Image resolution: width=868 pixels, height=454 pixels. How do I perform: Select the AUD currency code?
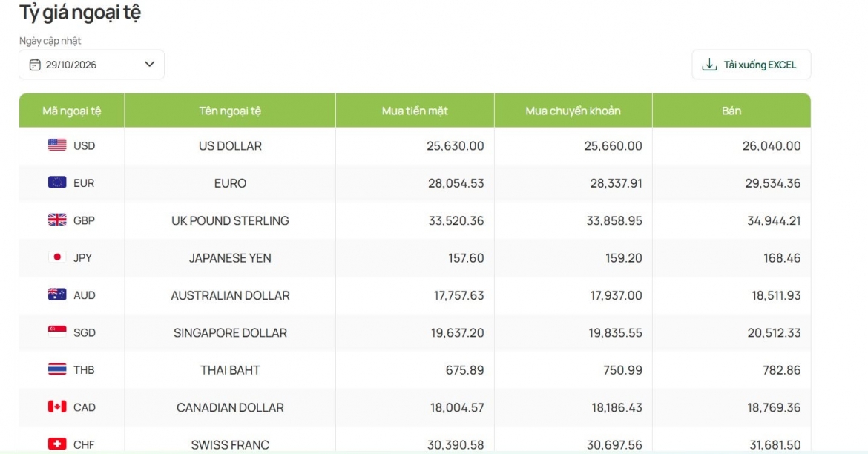tap(84, 295)
